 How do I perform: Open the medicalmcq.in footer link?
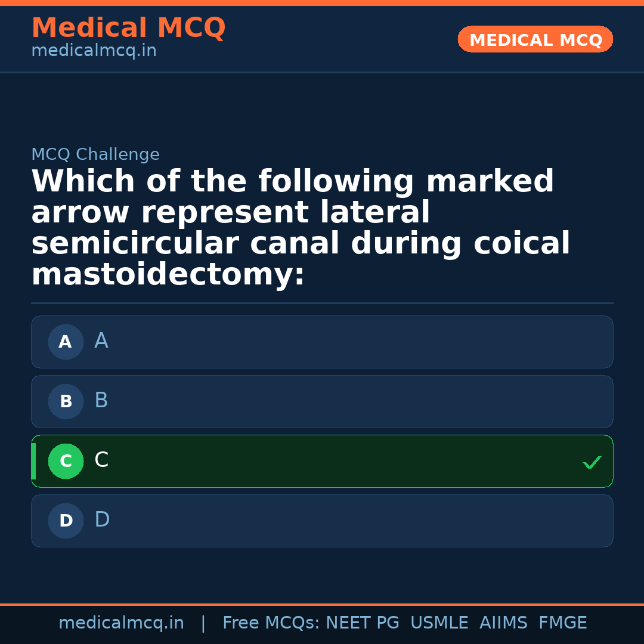pos(121,623)
